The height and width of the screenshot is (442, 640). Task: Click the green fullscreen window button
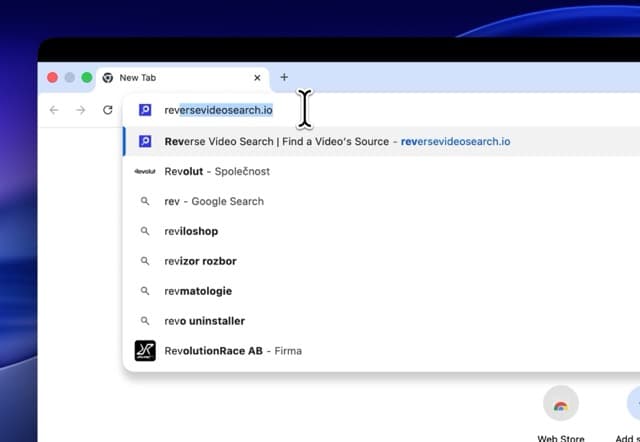point(87,78)
